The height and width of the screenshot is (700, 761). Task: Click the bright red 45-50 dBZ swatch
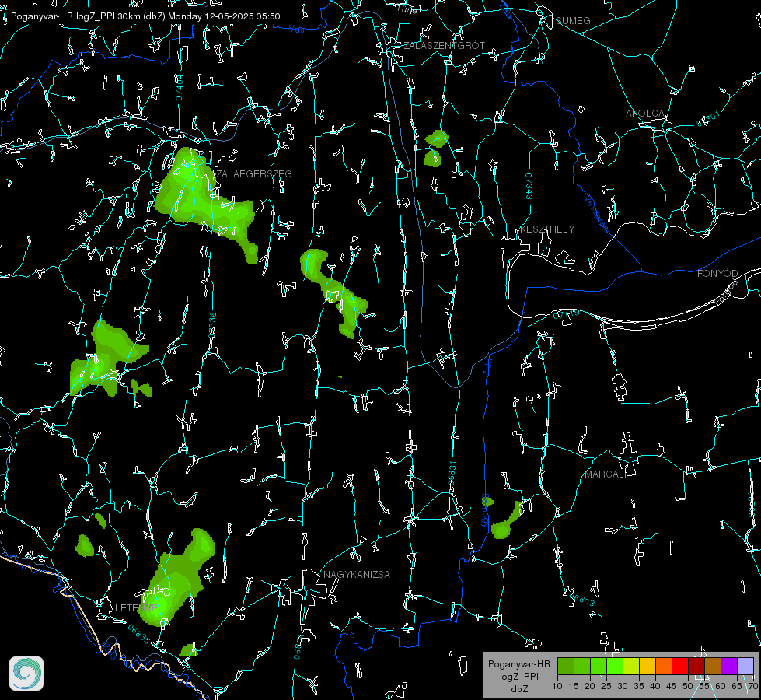point(680,666)
